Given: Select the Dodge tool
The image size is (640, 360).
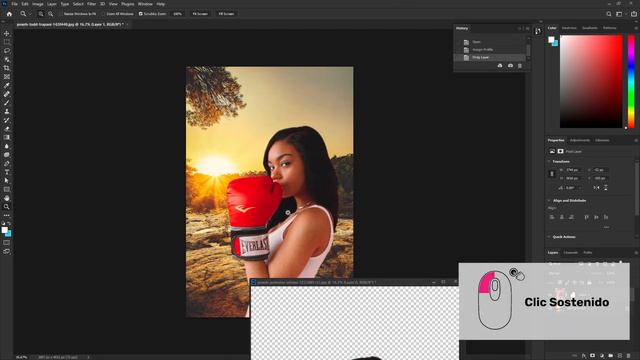Looking at the screenshot, I should 7,155.
